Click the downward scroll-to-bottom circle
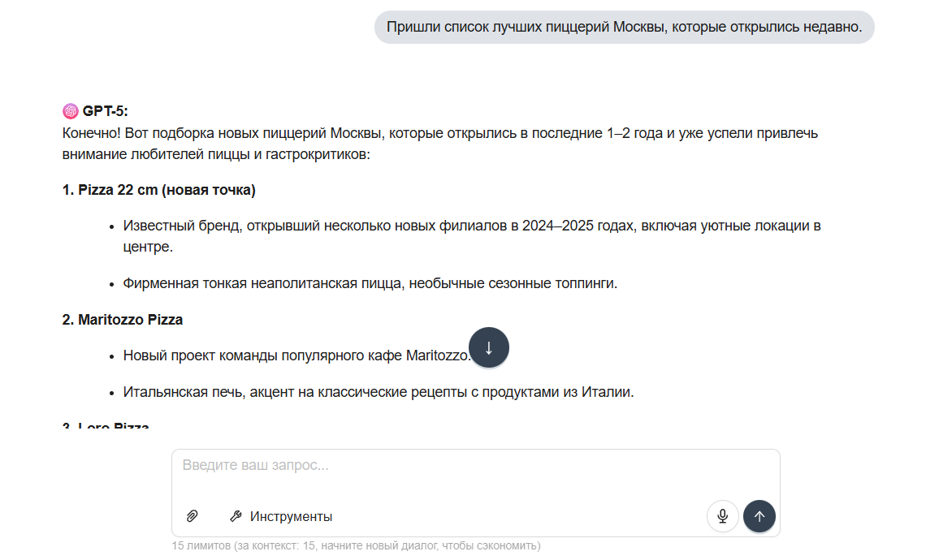 [x=488, y=347]
